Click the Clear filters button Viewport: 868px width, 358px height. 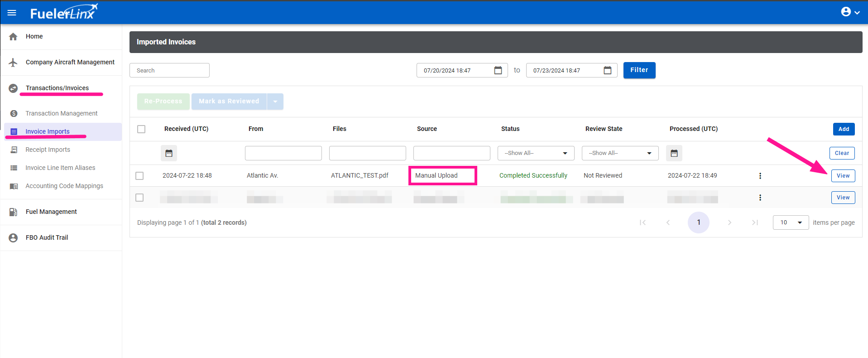(x=842, y=153)
